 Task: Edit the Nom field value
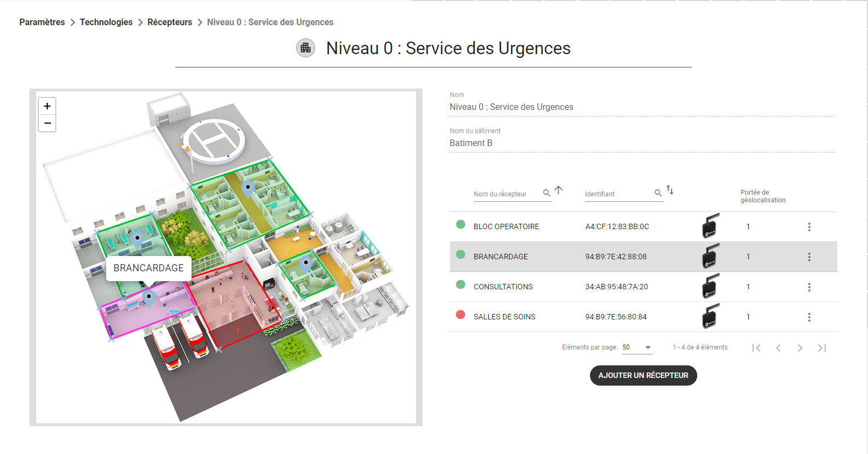coord(643,107)
